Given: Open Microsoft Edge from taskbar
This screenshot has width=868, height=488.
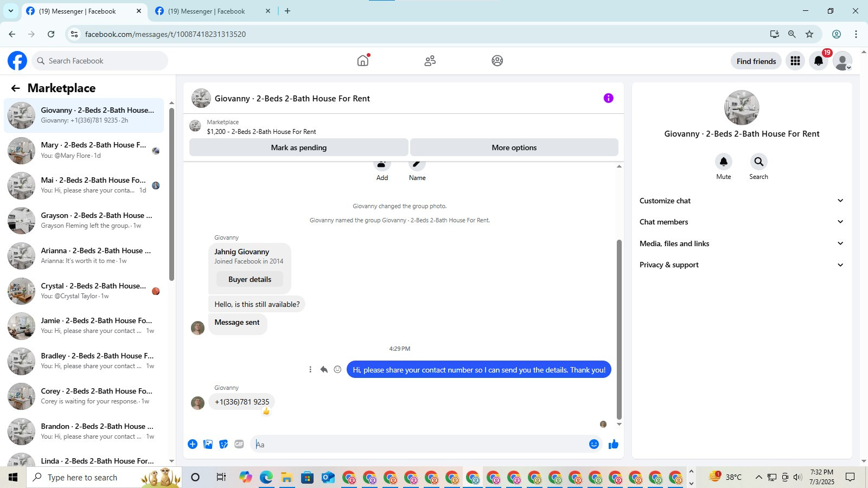Looking at the screenshot, I should click(x=266, y=477).
